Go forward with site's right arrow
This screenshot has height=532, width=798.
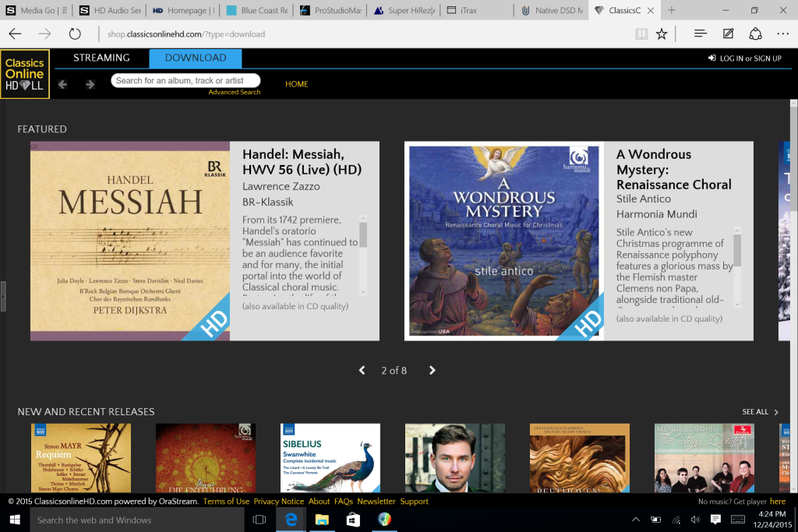point(90,84)
